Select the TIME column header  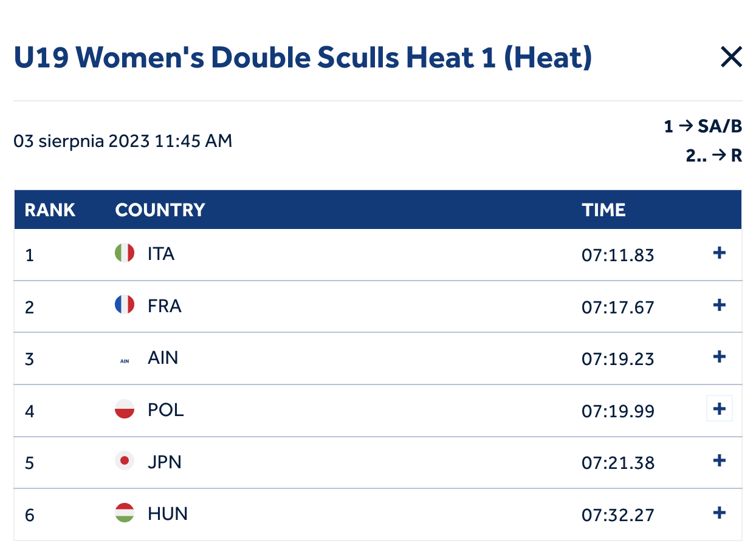[x=603, y=210]
